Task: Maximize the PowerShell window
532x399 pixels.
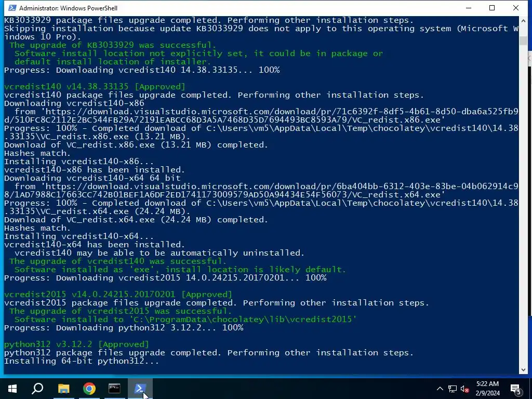Action: 492,8
